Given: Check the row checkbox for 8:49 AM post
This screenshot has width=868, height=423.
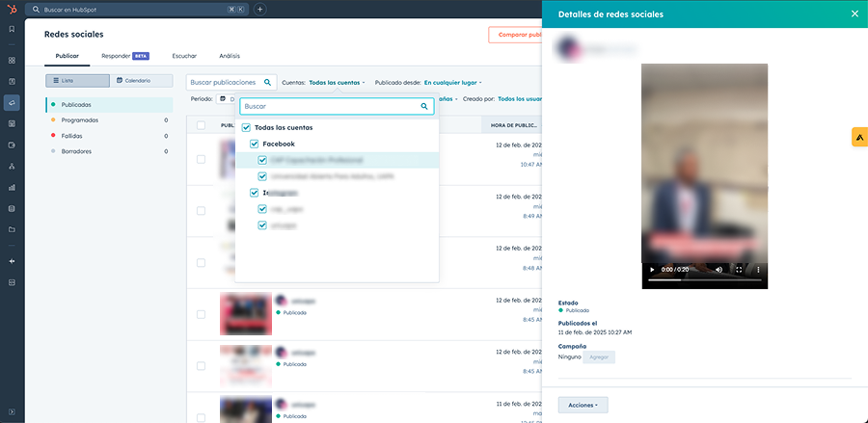Looking at the screenshot, I should click(x=201, y=211).
